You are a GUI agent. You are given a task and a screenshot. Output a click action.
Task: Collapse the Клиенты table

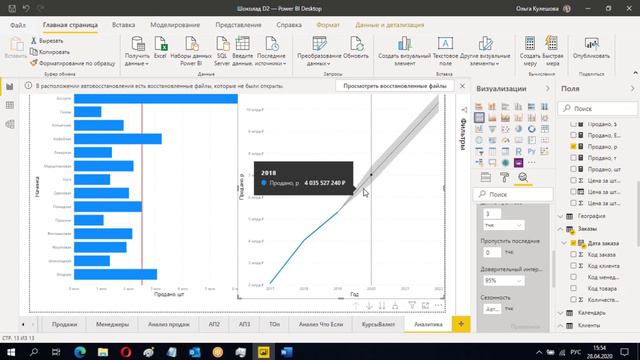click(x=560, y=326)
